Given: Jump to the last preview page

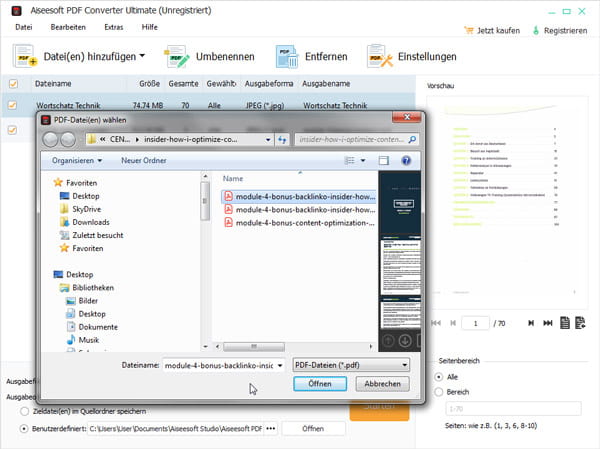Looking at the screenshot, I should pos(548,323).
